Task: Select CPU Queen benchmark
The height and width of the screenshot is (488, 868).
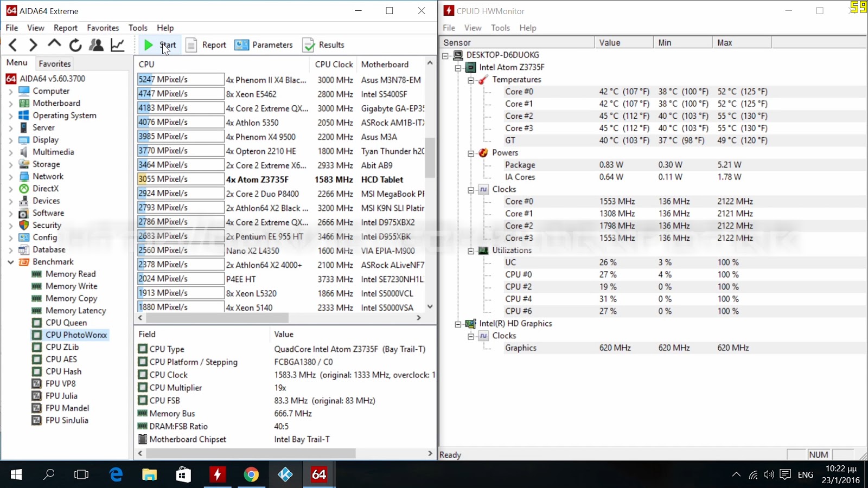Action: pyautogui.click(x=66, y=323)
